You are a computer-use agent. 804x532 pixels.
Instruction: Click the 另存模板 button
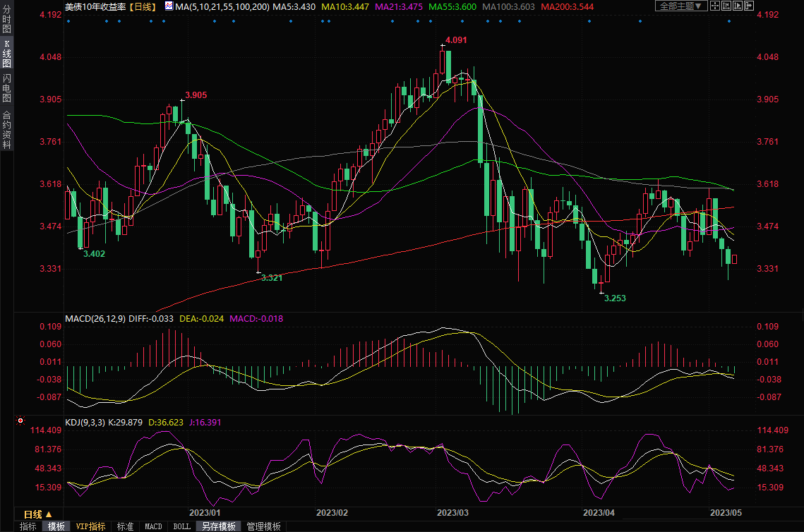[x=218, y=526]
